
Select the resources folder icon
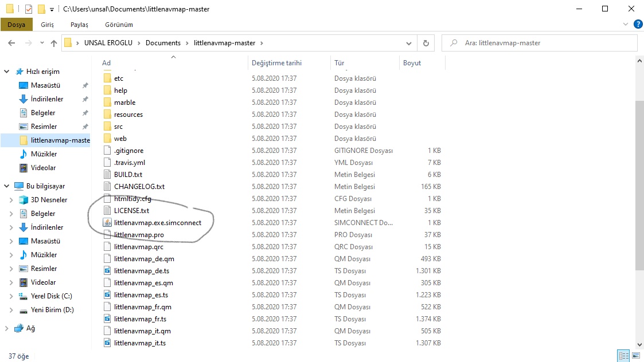107,115
